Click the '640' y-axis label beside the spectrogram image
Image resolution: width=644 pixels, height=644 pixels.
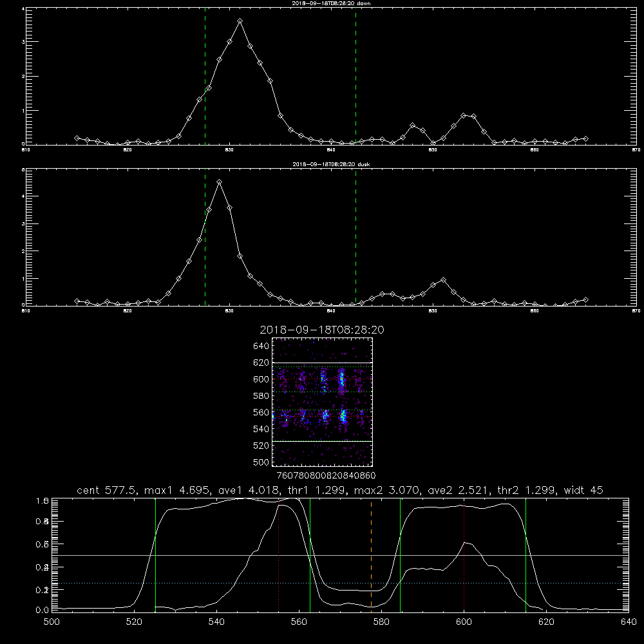[x=261, y=346]
